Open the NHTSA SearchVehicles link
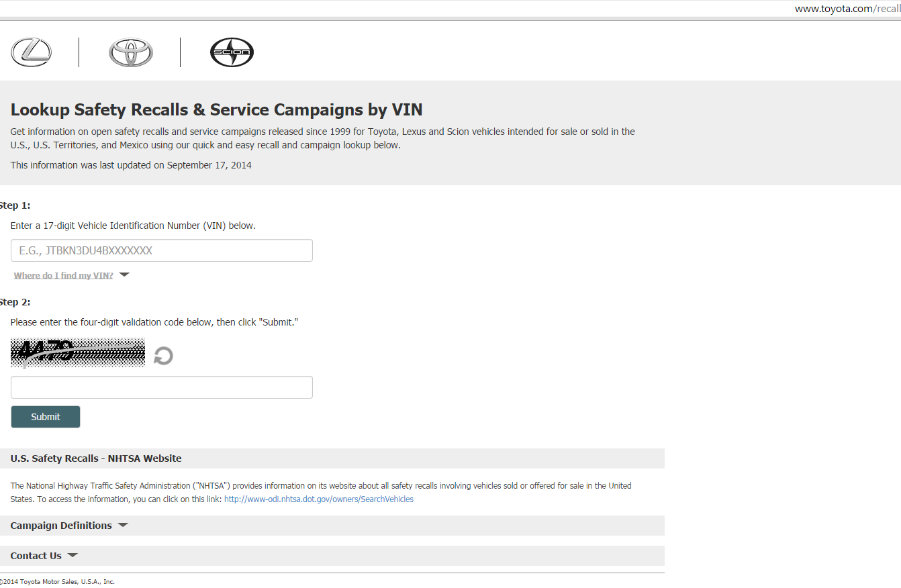 (319, 499)
